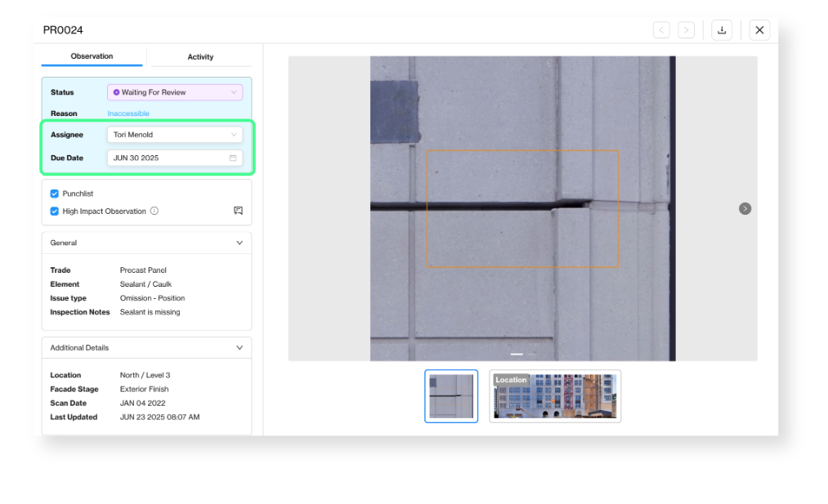Click the Precast Panel trade value

143,270
